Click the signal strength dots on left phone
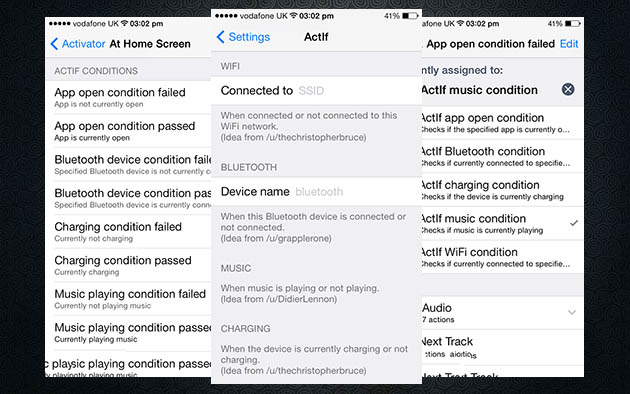The image size is (630, 394). pos(59,24)
